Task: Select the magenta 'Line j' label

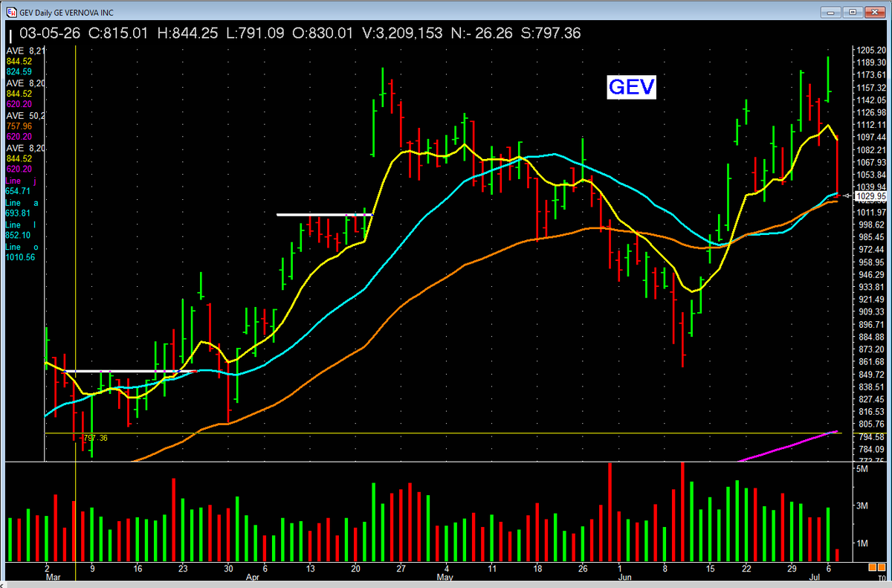Action: point(21,181)
